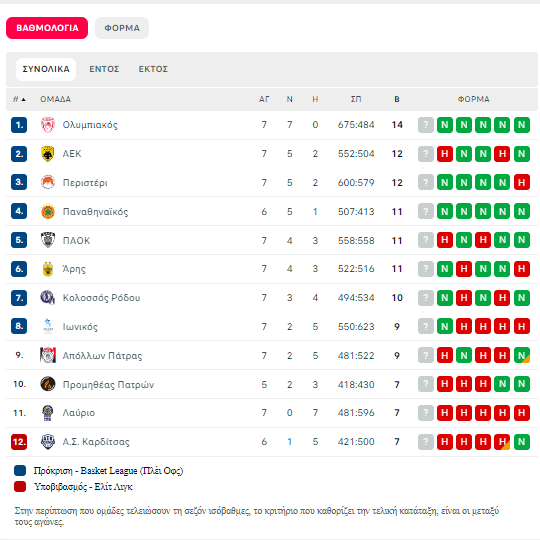
Task: Switch to the ΕΝΤΟΣ standings filter
Action: (x=104, y=69)
